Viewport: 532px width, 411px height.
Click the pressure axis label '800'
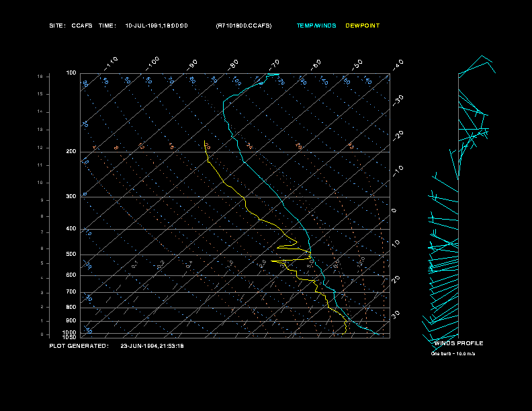click(x=71, y=307)
